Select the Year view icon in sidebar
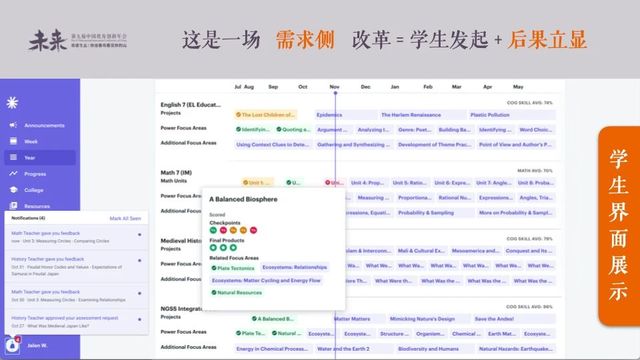640x360 pixels. click(x=13, y=157)
